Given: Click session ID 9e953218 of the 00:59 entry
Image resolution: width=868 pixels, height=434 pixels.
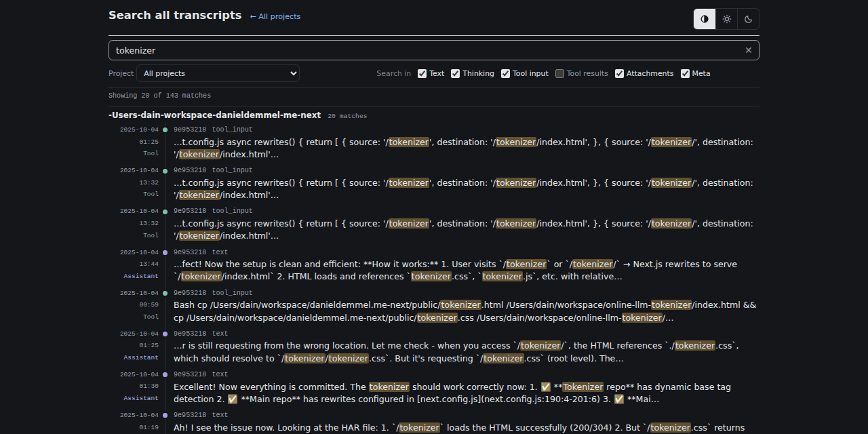Looking at the screenshot, I should (190, 292).
